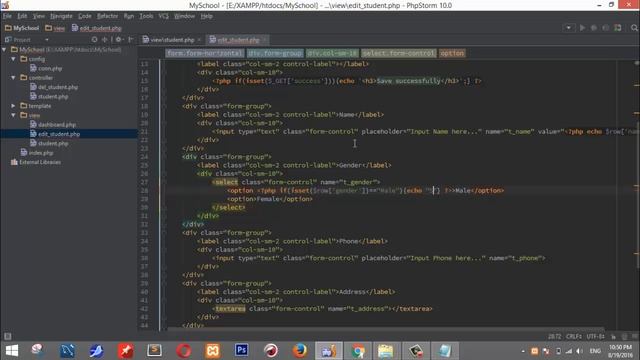This screenshot has height=360, width=640.
Task: Open the Refactor menu
Action: coord(107,16)
